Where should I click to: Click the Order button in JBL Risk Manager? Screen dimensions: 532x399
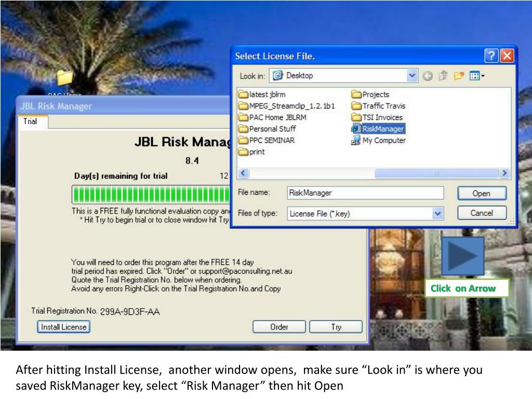[x=279, y=327]
